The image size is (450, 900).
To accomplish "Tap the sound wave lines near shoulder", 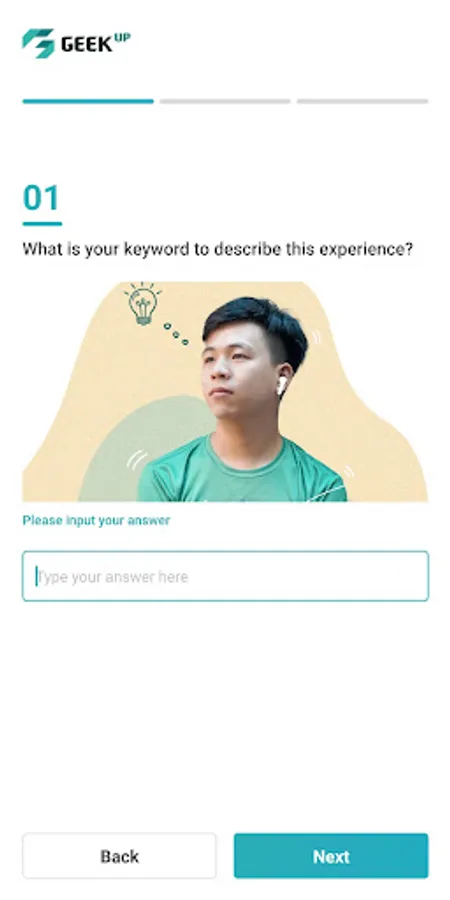I will pyautogui.click(x=136, y=460).
